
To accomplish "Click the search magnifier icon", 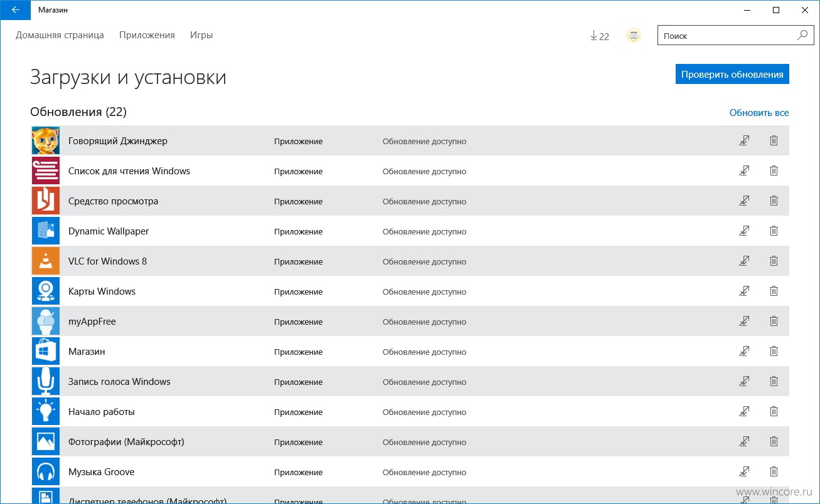I will click(802, 36).
